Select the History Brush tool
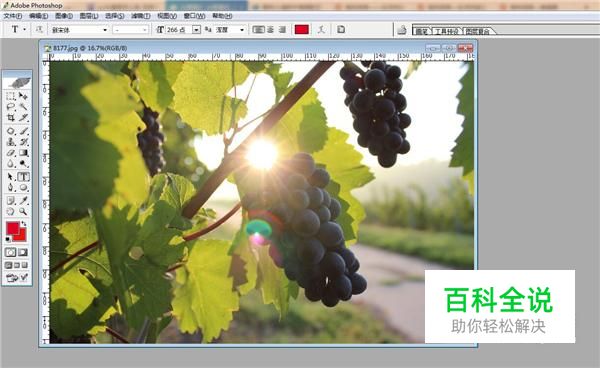 click(x=24, y=142)
